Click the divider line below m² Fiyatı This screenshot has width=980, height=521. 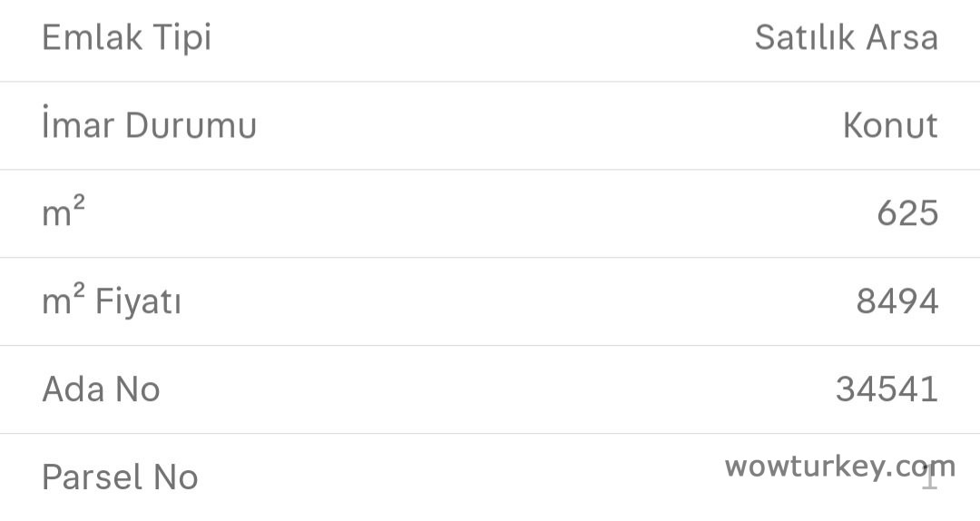(490, 345)
